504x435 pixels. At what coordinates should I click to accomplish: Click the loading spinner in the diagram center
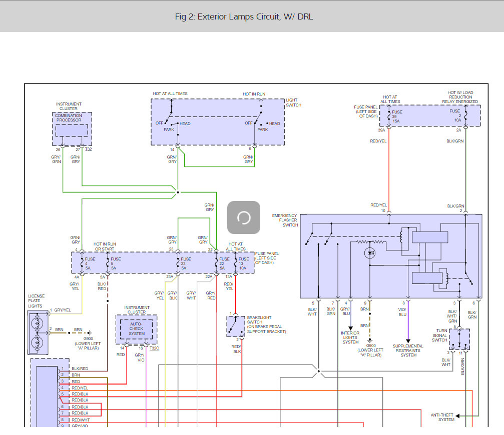point(244,217)
